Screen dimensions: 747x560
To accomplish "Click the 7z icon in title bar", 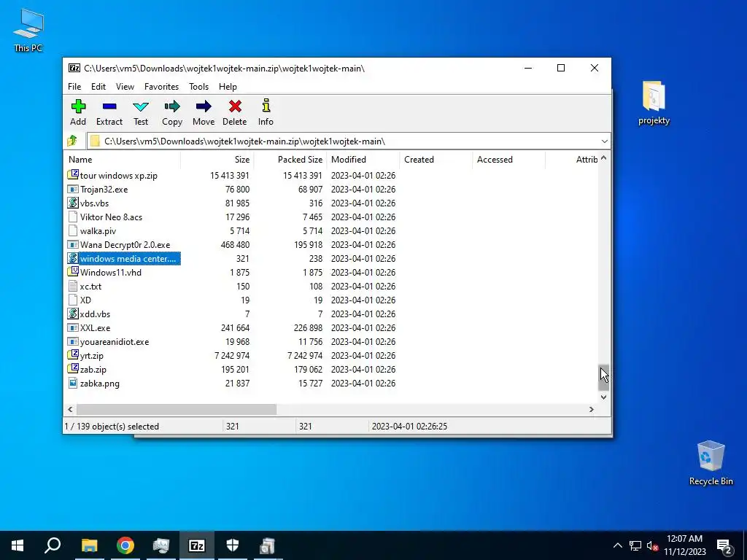I will coord(74,68).
